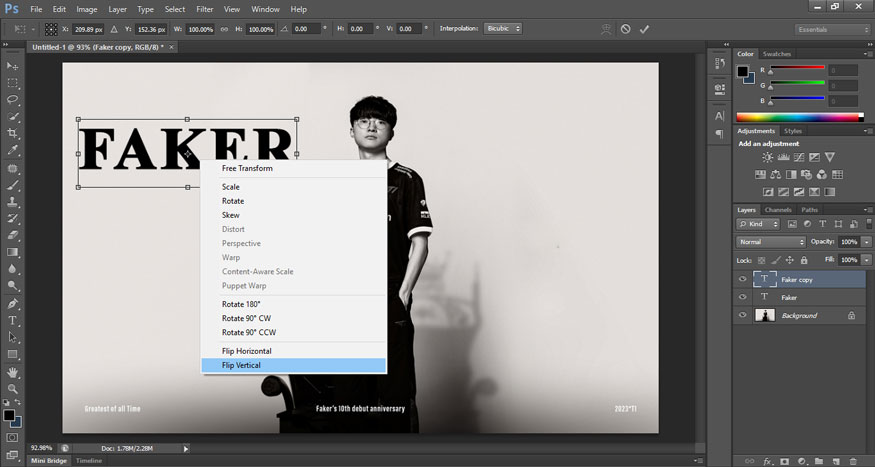Open the Layers panel flyout menu

(x=868, y=210)
